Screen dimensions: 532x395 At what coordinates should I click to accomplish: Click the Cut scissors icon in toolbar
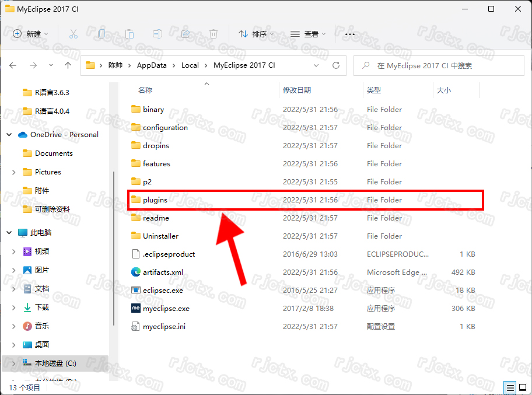(73, 34)
